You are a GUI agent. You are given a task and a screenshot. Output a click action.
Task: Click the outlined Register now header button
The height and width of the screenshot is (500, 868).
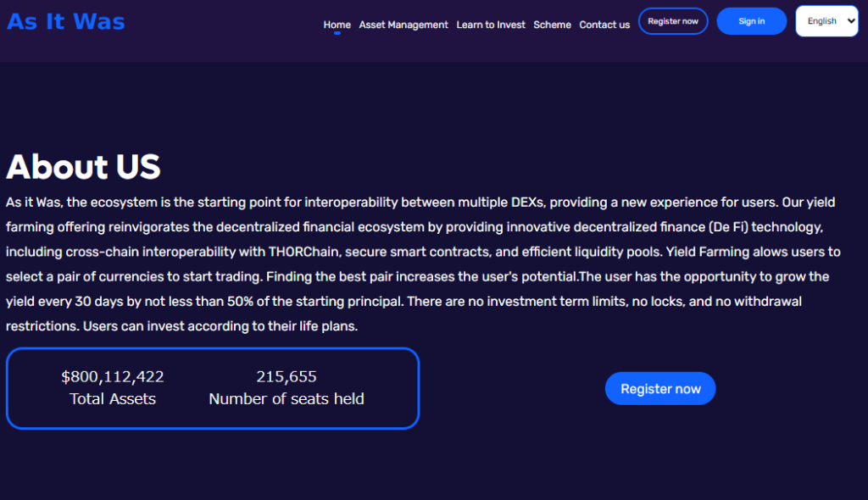[x=673, y=21]
